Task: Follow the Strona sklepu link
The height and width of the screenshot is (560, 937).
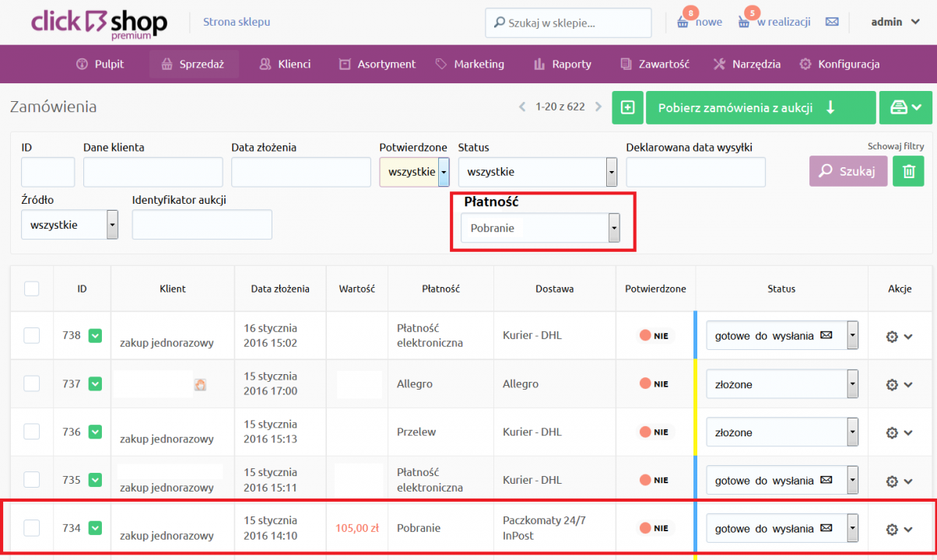Action: (x=237, y=22)
